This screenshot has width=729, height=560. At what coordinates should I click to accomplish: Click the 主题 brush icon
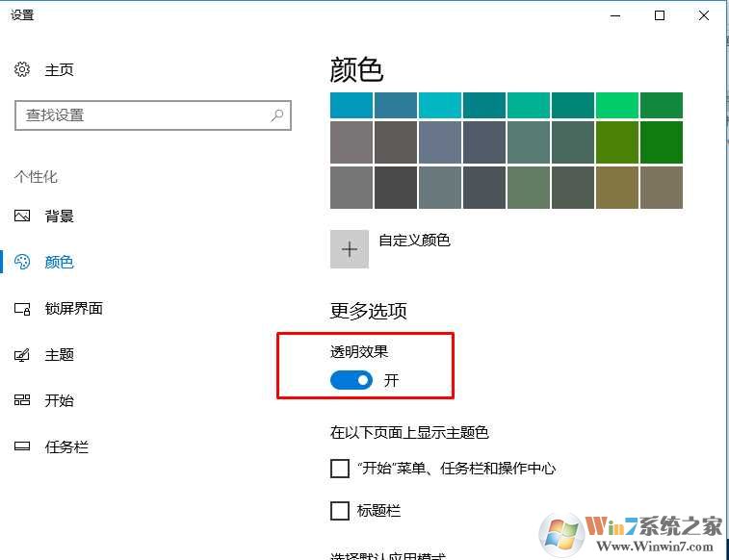pos(22,355)
